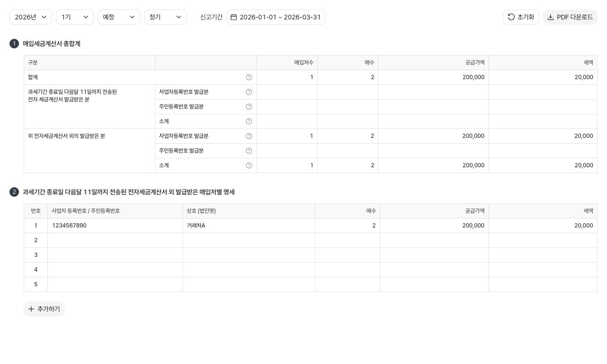Click row number 2 in 매입처별 명세
Viewport: 607px width, 364px height.
pyautogui.click(x=36, y=240)
